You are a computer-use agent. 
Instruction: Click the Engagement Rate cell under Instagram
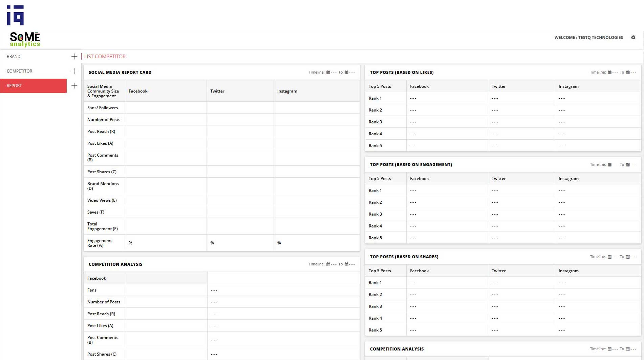[x=317, y=243]
